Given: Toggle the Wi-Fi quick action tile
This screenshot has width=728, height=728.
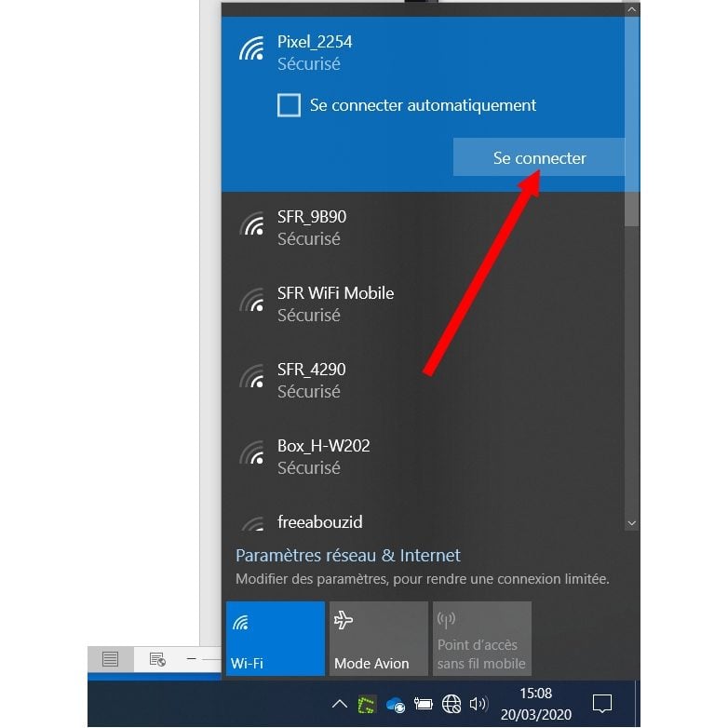Looking at the screenshot, I should coord(276,639).
